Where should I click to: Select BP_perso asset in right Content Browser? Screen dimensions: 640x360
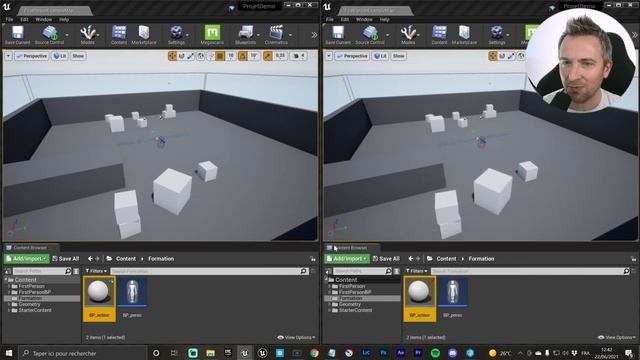tap(453, 299)
